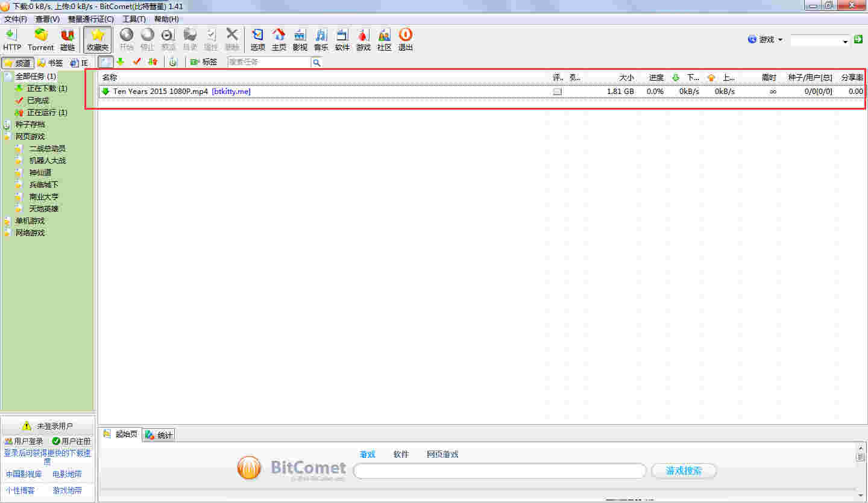Click the 用户登录 login link
The image size is (868, 503).
(x=24, y=442)
